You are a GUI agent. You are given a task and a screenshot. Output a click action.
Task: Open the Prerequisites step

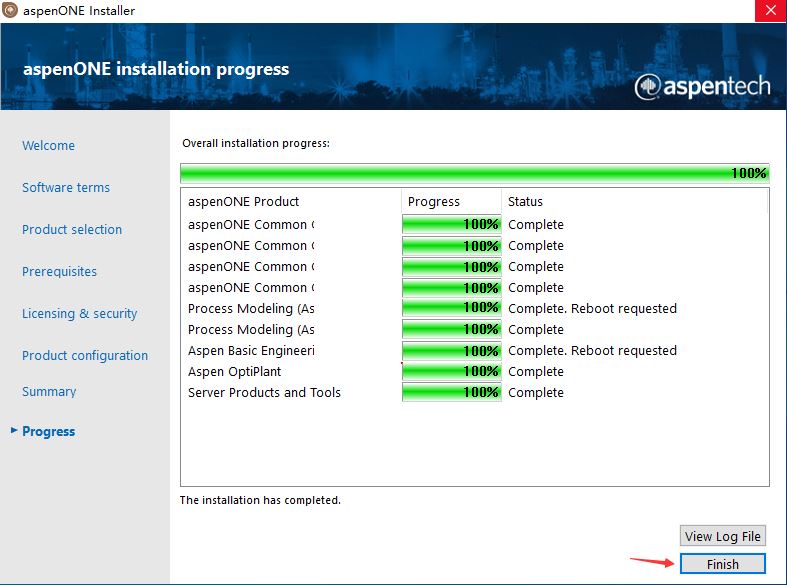(59, 271)
